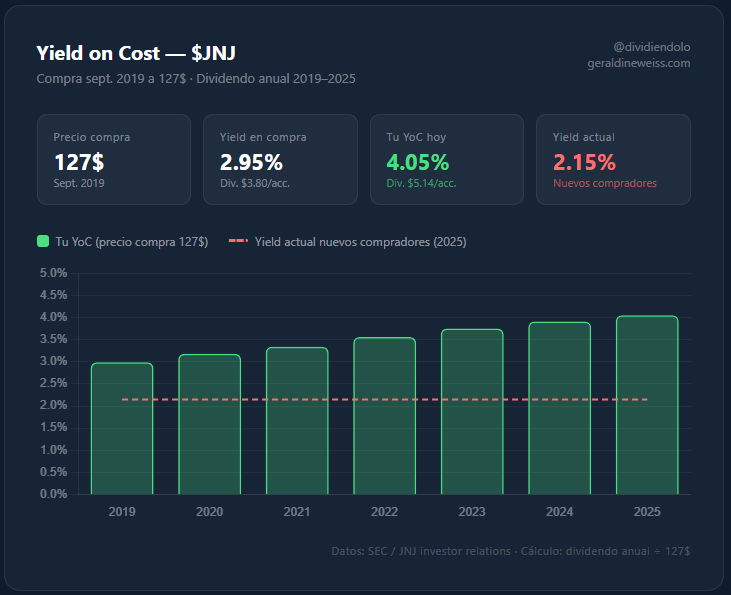Click the green '4.05%' value
Image resolution: width=731 pixels, height=595 pixels.
click(x=418, y=162)
